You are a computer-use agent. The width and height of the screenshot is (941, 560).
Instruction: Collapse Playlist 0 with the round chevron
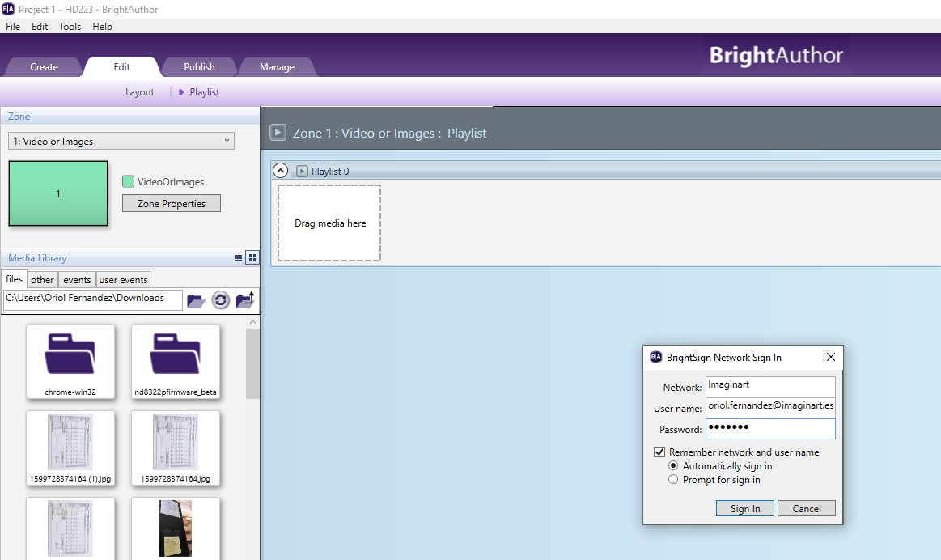(280, 171)
